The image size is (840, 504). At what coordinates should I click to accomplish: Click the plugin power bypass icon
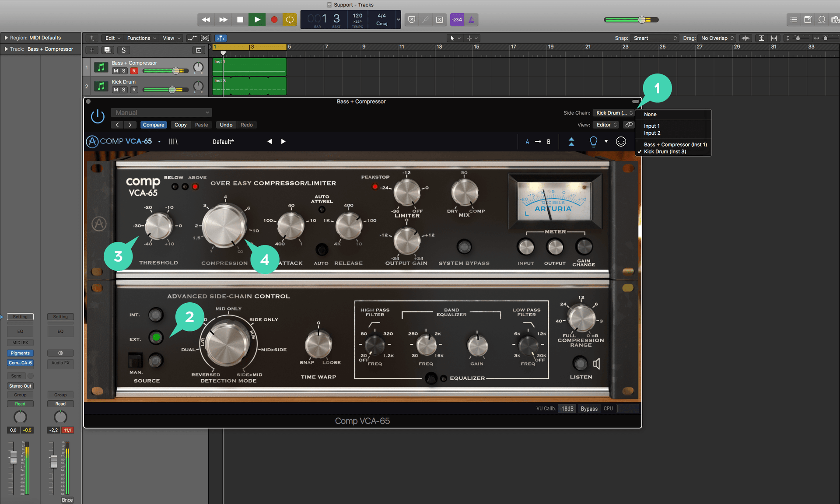pyautogui.click(x=98, y=116)
